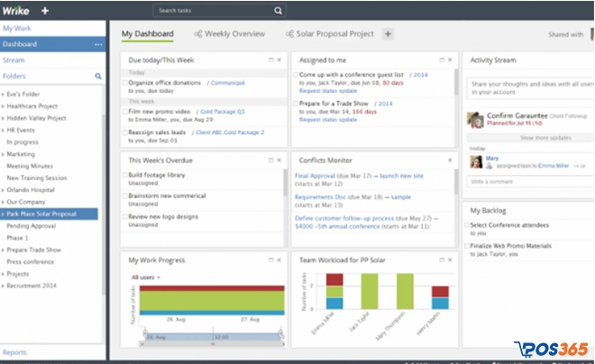Expand the Prepare Trade Show folder

[x=4, y=249]
